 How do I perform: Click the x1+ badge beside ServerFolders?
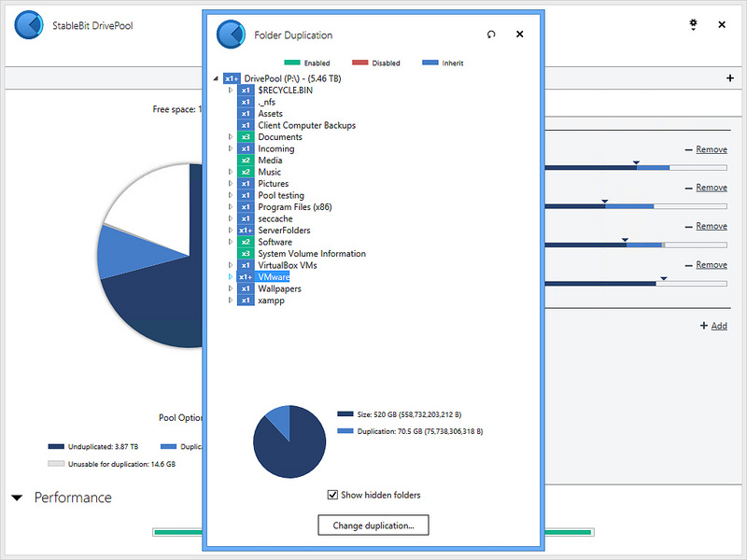[246, 230]
